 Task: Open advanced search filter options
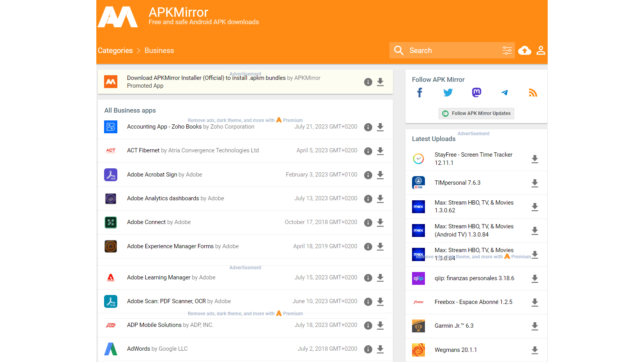(507, 50)
